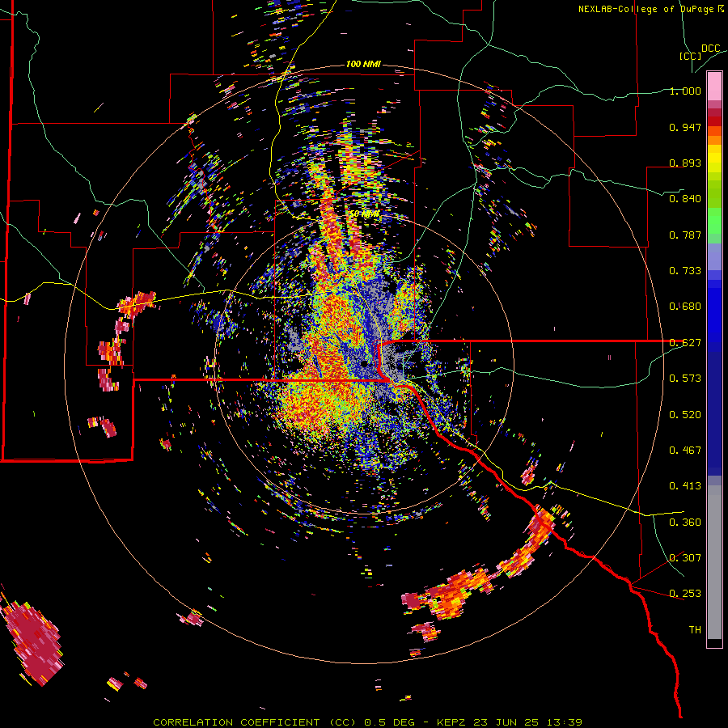Click the 0.733 value on the color scale

(x=685, y=271)
